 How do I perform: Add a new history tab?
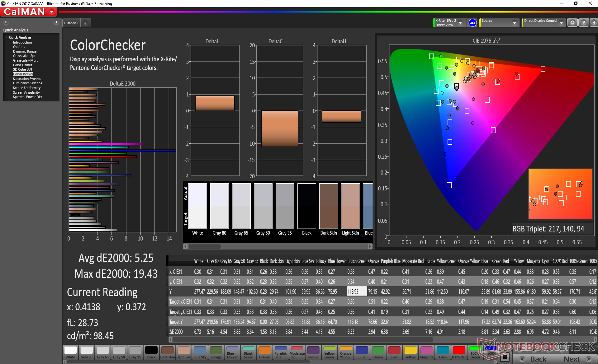(85, 23)
